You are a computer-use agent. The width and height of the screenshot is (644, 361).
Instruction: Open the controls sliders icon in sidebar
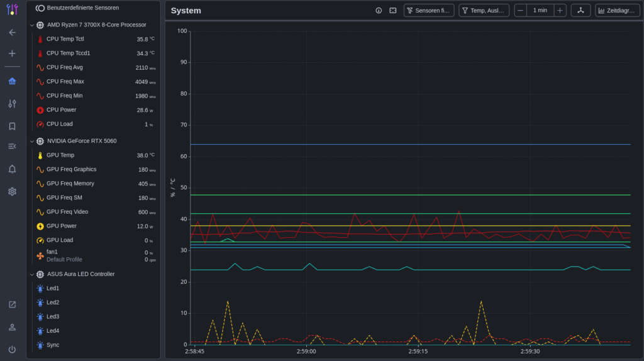12,104
